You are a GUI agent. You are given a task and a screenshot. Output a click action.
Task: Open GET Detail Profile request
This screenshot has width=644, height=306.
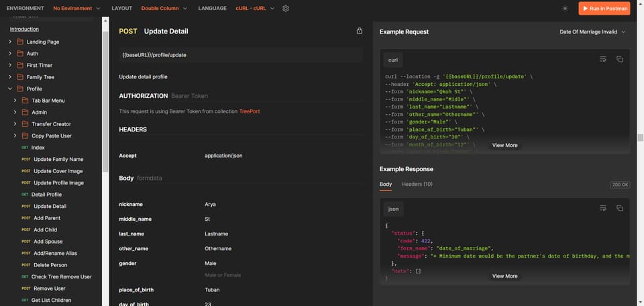click(46, 195)
